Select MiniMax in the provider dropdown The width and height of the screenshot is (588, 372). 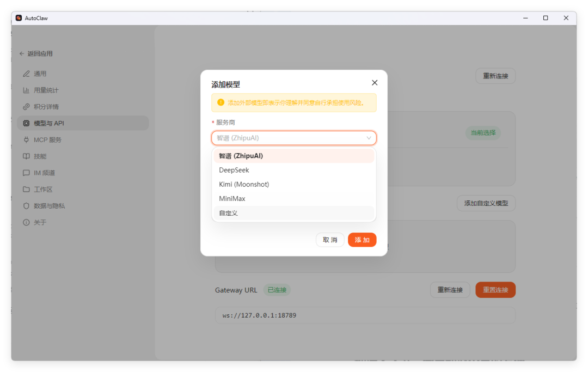293,198
